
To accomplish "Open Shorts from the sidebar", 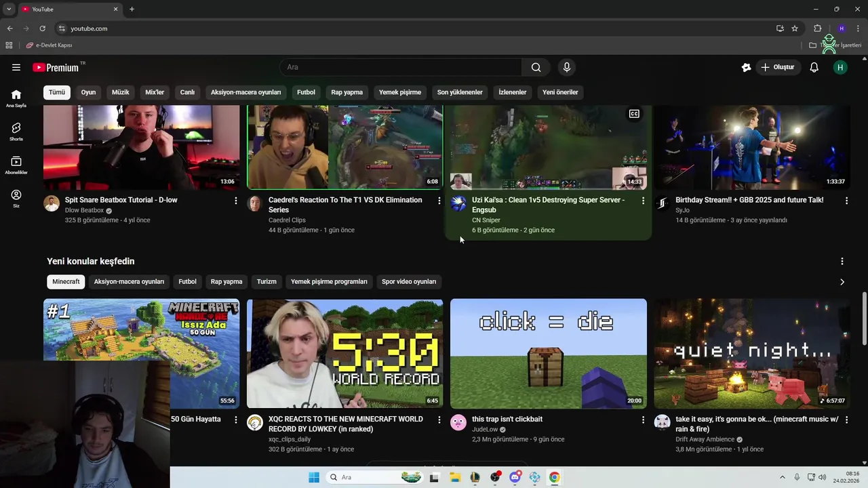I will (x=16, y=131).
